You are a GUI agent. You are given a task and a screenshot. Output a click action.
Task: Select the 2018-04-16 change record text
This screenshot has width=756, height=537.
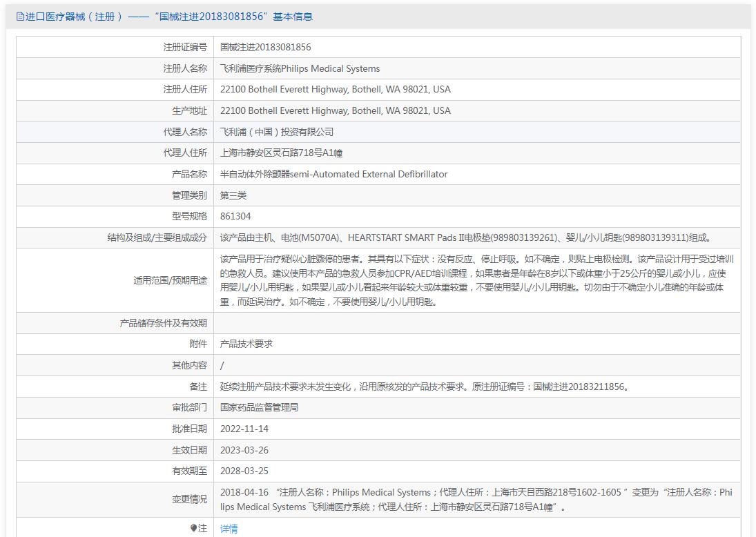click(x=476, y=500)
